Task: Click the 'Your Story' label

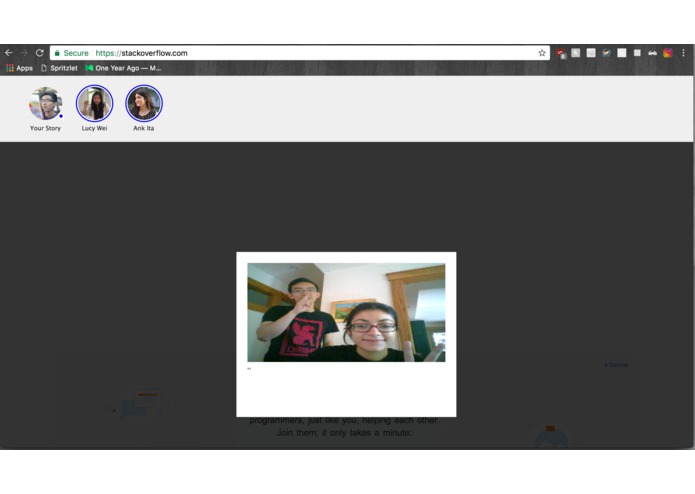Action: click(x=45, y=128)
